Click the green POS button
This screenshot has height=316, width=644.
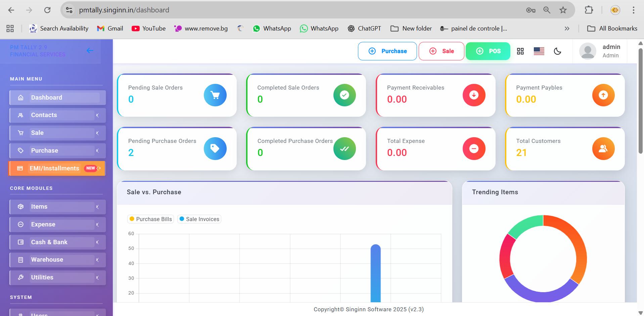[x=488, y=51]
